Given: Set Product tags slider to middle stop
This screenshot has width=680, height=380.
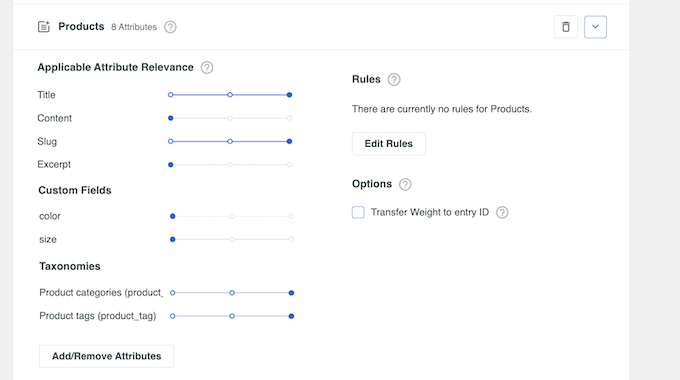Looking at the screenshot, I should 232,316.
